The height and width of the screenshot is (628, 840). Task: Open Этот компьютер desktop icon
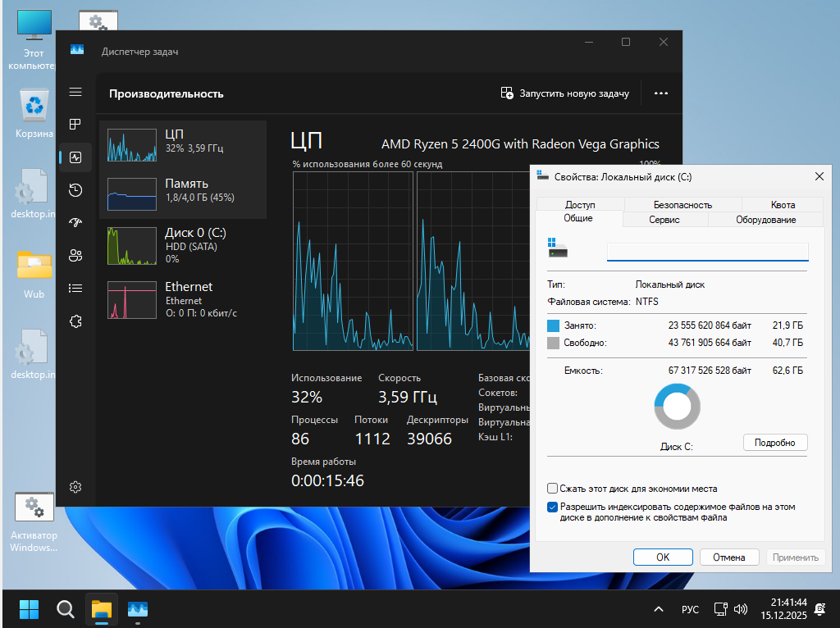pyautogui.click(x=33, y=40)
